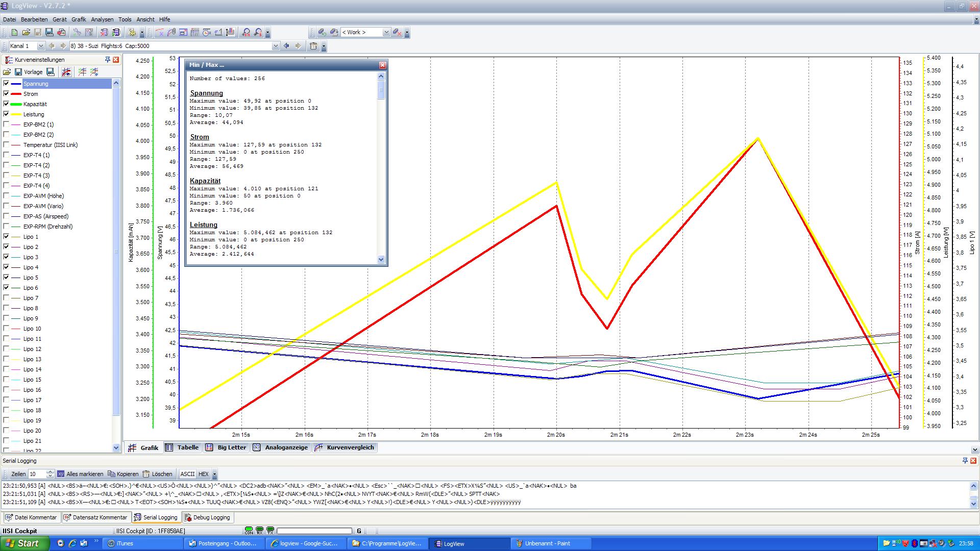The height and width of the screenshot is (551, 980).
Task: Open the Datei menu
Action: tap(10, 19)
